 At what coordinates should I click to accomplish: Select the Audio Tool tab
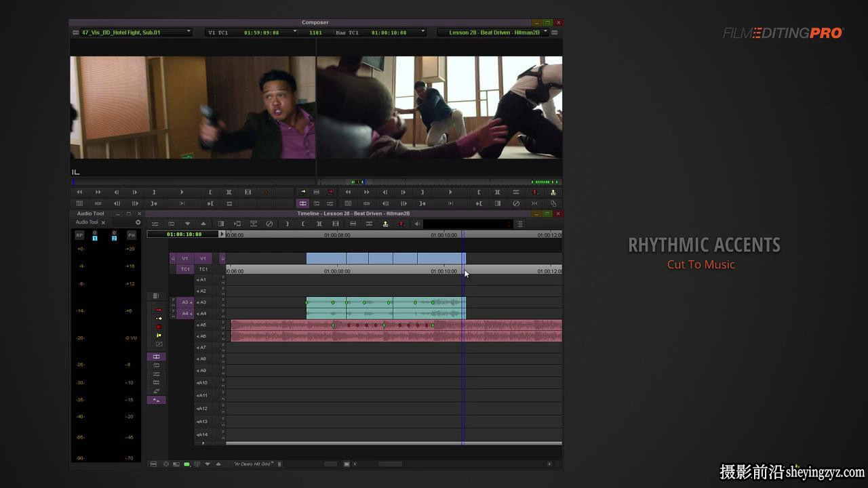point(87,222)
